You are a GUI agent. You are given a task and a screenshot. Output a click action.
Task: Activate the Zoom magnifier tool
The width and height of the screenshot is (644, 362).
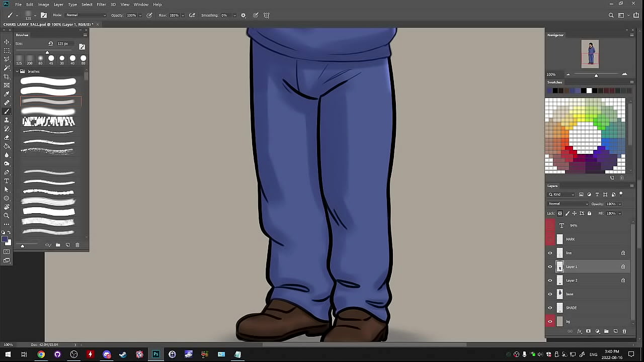7,215
